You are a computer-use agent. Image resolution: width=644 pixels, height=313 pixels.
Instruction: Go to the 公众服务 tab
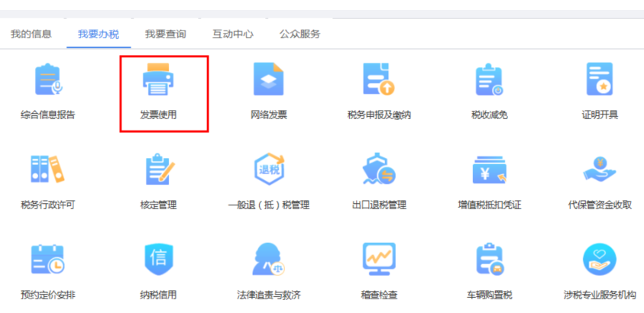click(x=299, y=34)
